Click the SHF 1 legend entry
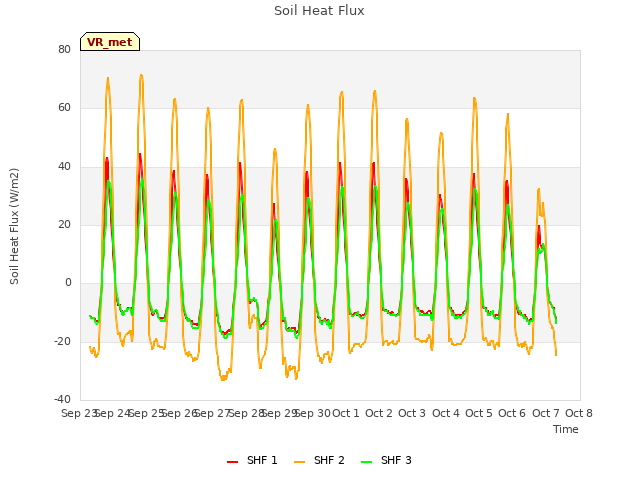 click(252, 461)
